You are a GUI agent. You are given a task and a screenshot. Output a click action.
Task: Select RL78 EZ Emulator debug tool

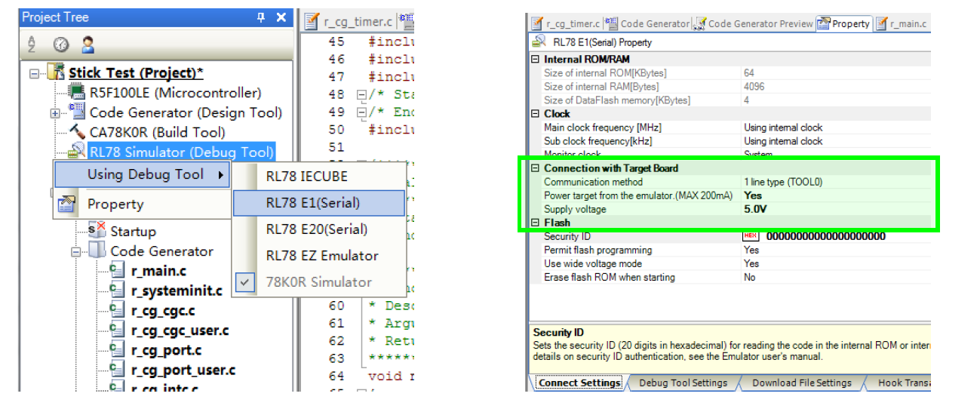click(x=318, y=256)
